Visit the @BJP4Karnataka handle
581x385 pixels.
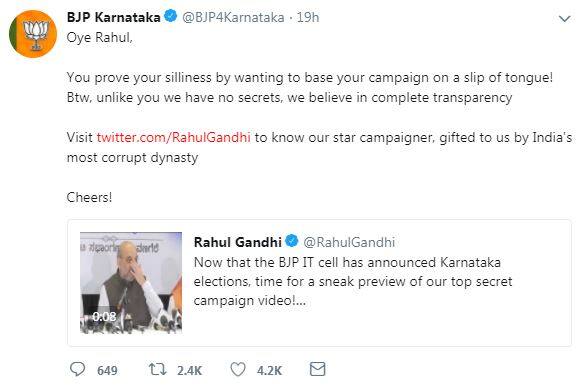(233, 17)
